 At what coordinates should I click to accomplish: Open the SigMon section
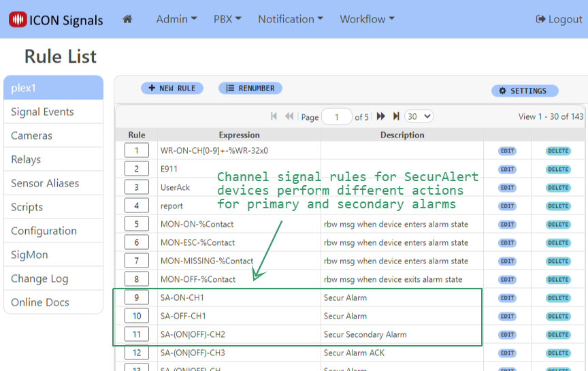coord(53,255)
